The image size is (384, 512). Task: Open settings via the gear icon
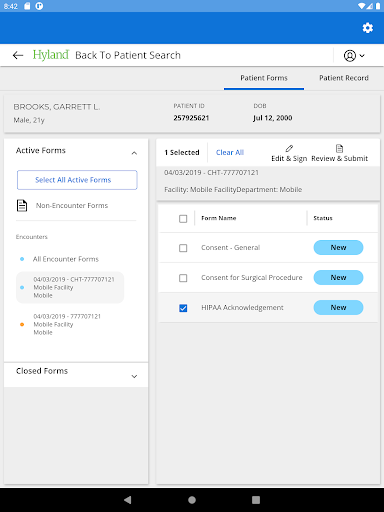[368, 28]
